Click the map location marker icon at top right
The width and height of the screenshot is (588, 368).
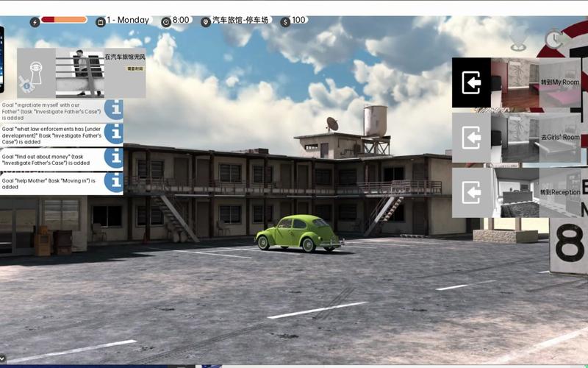519,40
